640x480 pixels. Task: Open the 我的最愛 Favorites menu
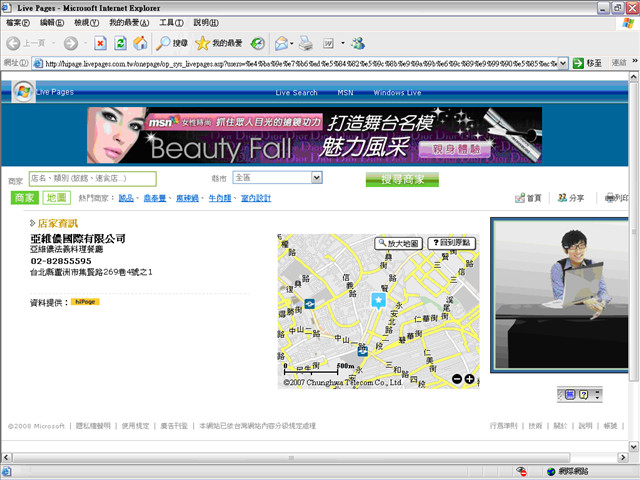point(129,23)
